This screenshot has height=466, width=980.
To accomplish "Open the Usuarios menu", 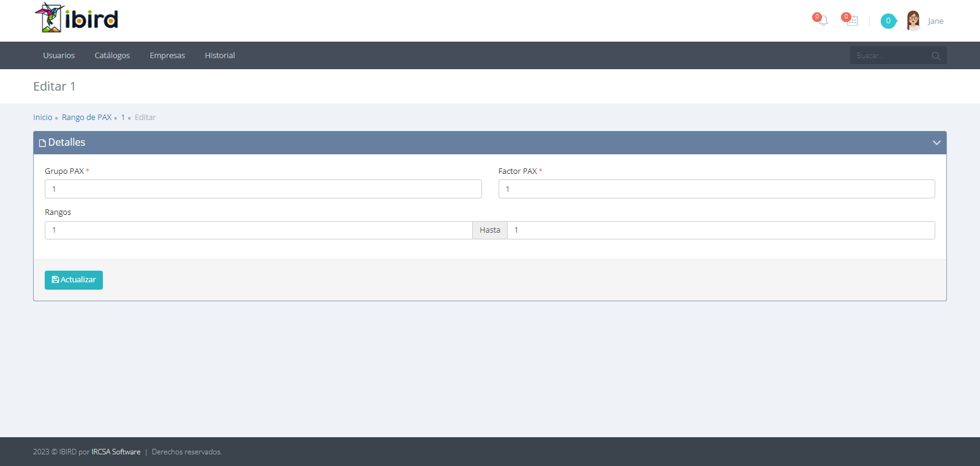I will click(59, 55).
